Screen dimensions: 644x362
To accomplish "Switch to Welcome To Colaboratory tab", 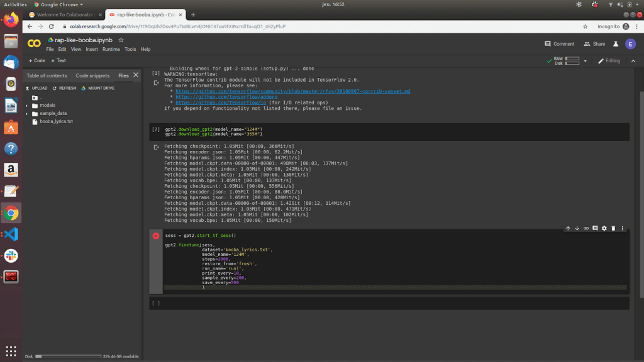I will [x=65, y=14].
